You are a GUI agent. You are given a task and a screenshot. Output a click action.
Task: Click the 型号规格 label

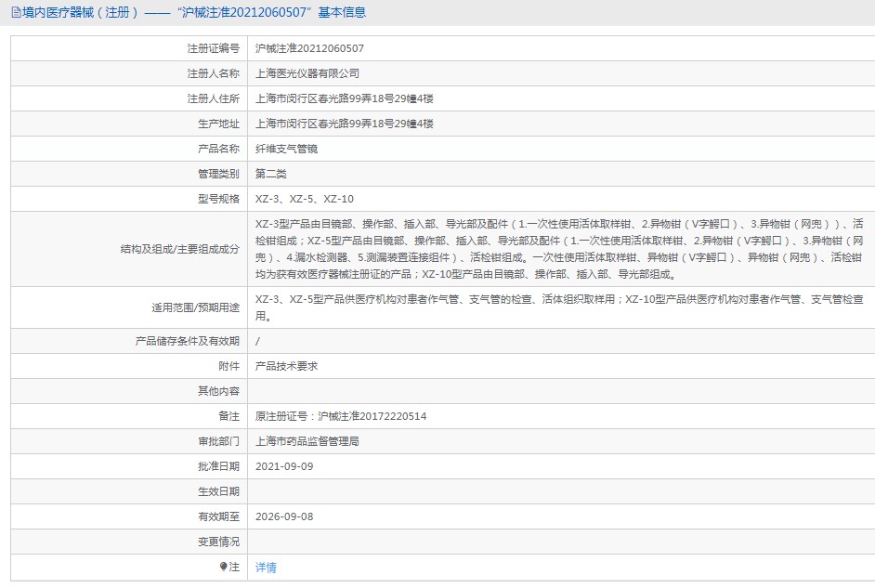tap(219, 199)
